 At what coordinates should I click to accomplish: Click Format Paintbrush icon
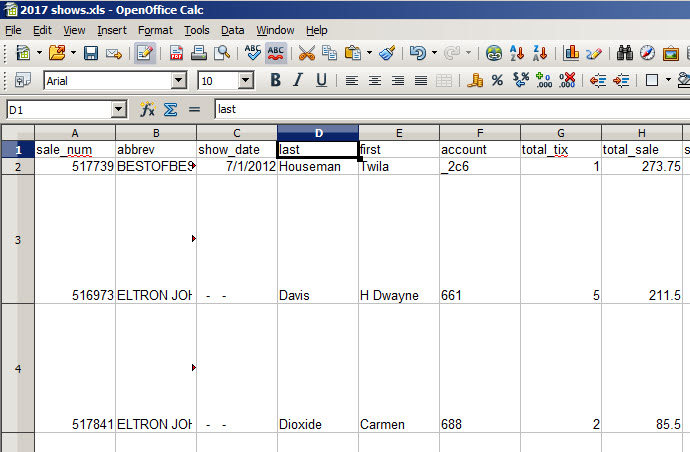pyautogui.click(x=387, y=53)
